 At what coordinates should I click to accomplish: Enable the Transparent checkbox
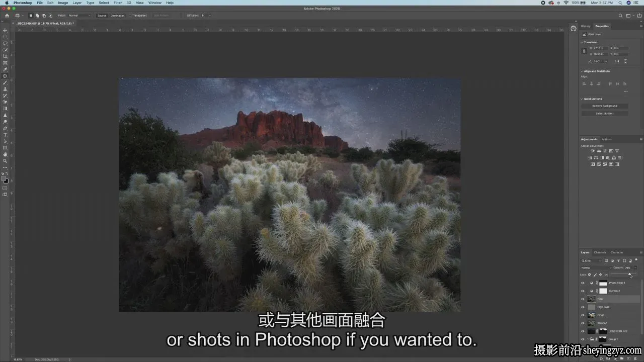130,16
